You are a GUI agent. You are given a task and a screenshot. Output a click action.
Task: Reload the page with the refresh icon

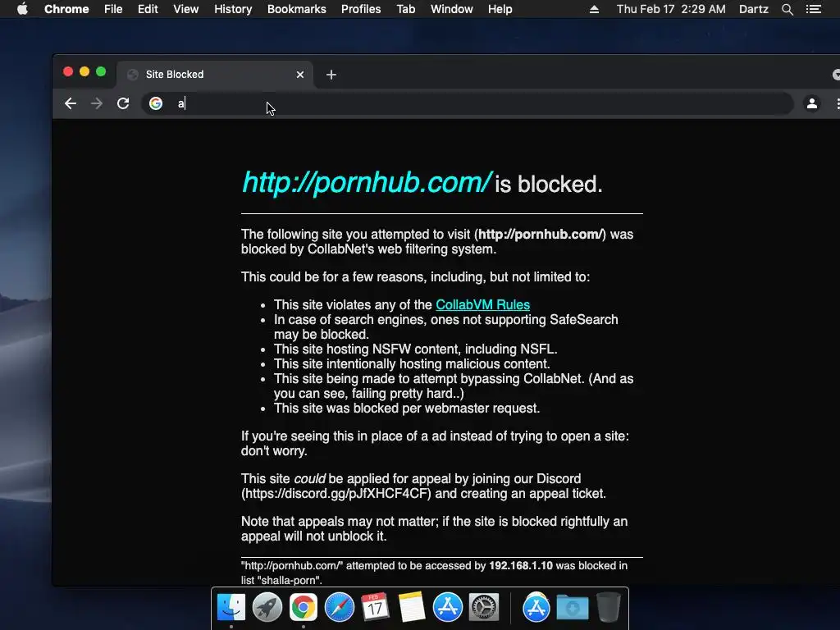click(123, 103)
